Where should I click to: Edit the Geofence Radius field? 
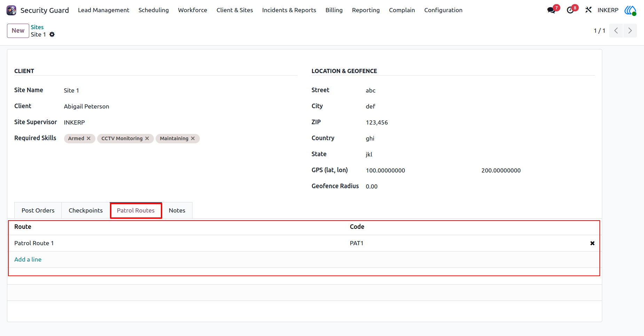(x=480, y=186)
